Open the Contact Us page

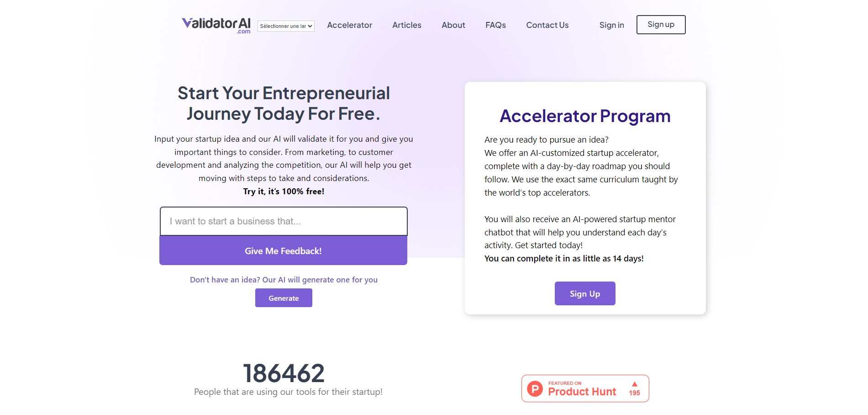pos(547,25)
